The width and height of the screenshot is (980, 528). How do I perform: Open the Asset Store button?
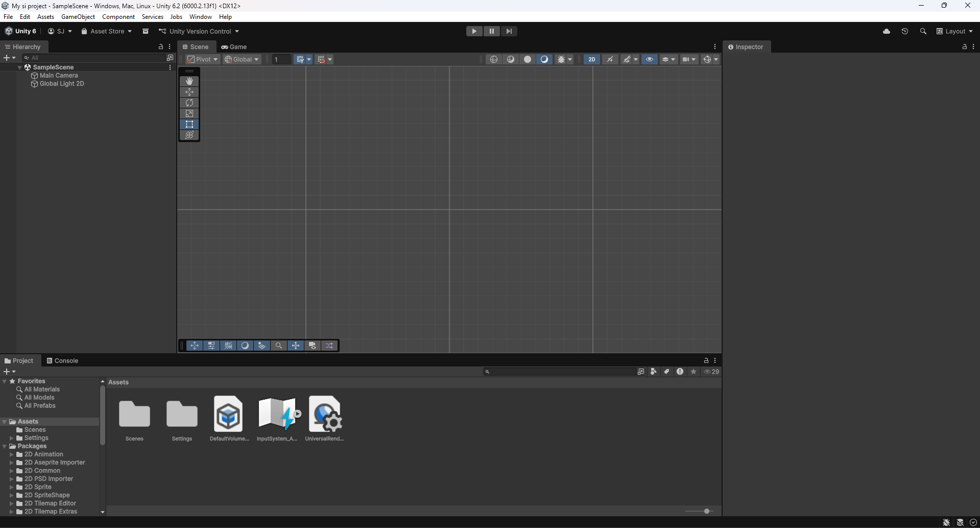107,31
